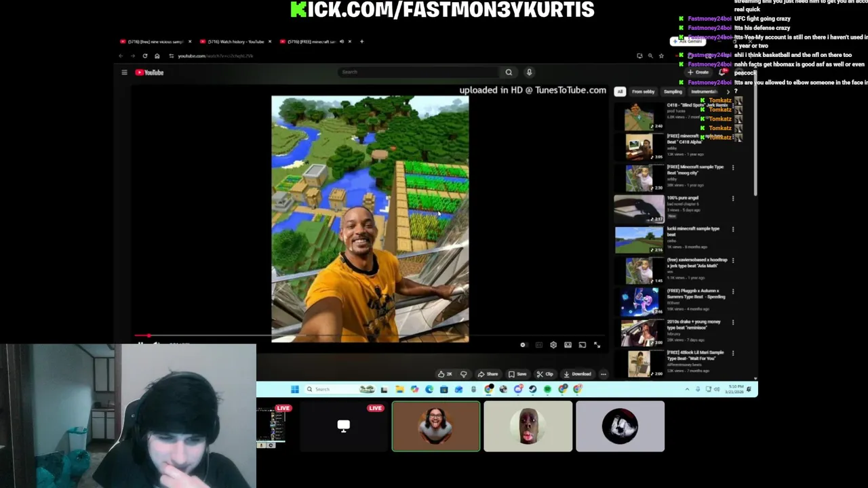Open 2010s drake + young money reminisce video

click(x=639, y=332)
